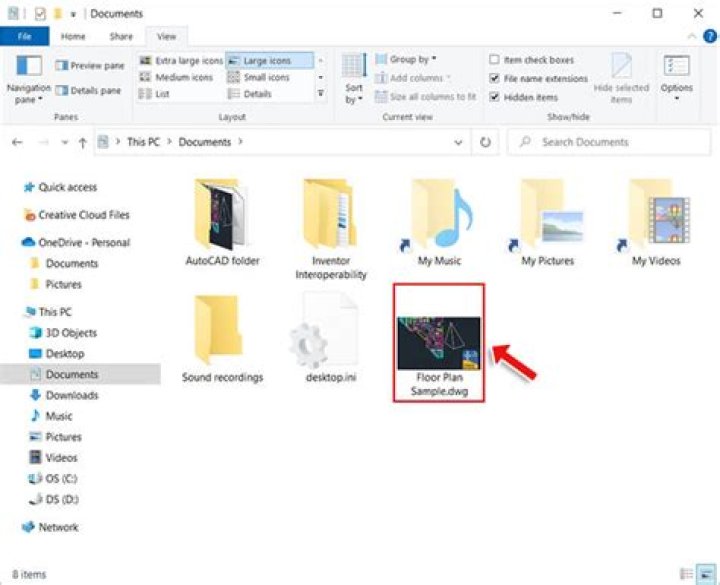Image resolution: width=720 pixels, height=585 pixels.
Task: Click Add columns in ribbon
Action: tap(413, 78)
